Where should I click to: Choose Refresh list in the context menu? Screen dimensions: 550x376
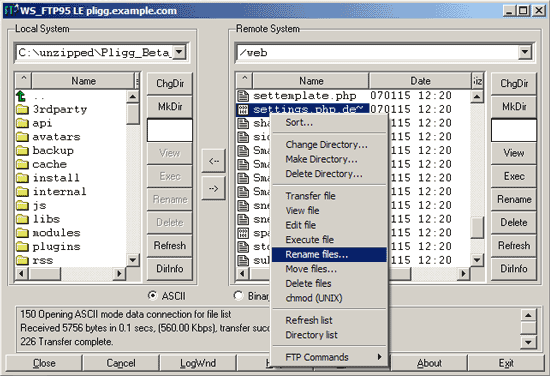pos(329,320)
